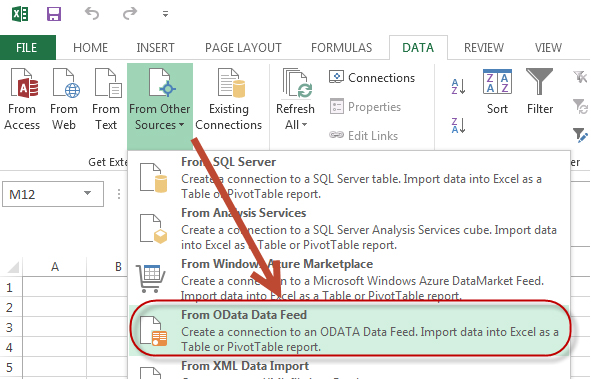The image size is (591, 379).
Task: Open Customize Quick Access Toolbar dropdown
Action: coord(165,14)
